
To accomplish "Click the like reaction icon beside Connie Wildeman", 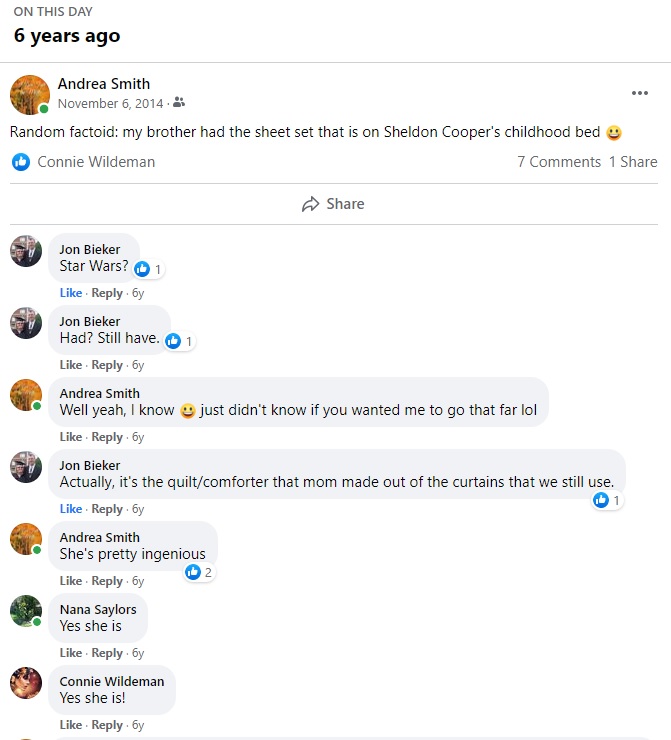I will pyautogui.click(x=21, y=161).
